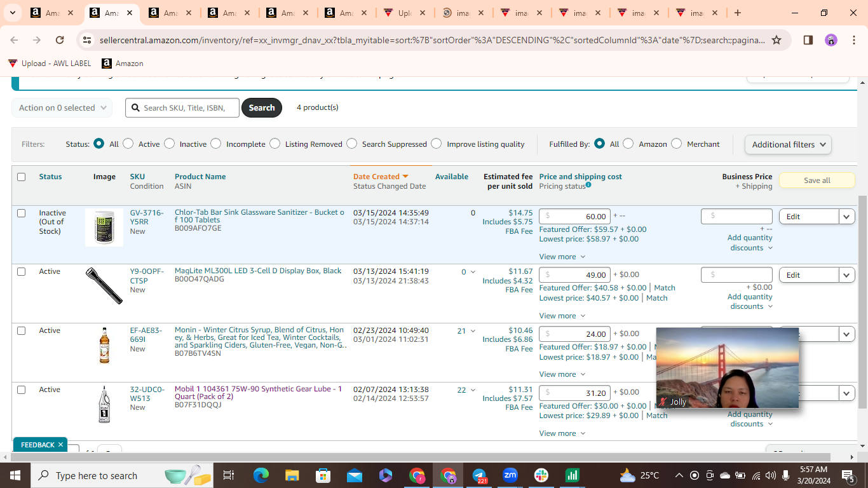This screenshot has width=868, height=488.
Task: Select the Incomplete status filter
Action: coord(216,144)
